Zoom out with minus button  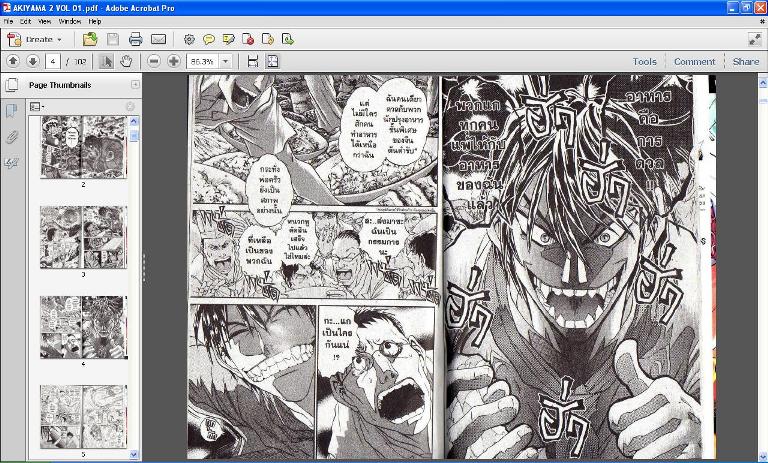154,61
